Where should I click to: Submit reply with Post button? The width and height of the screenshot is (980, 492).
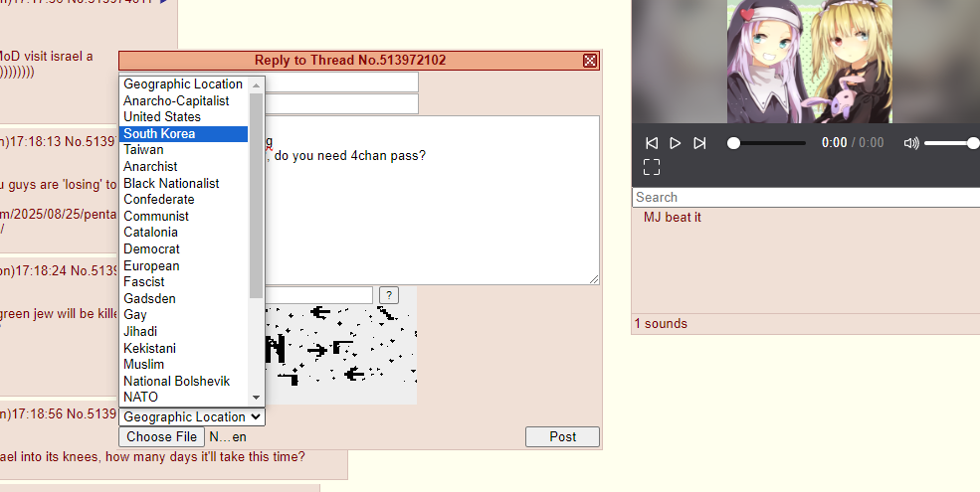[x=562, y=437]
